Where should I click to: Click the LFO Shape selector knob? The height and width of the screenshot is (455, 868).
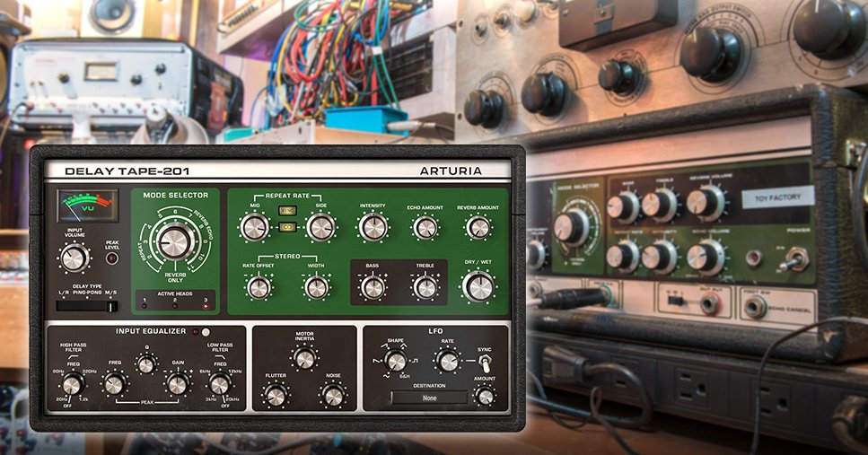(395, 361)
